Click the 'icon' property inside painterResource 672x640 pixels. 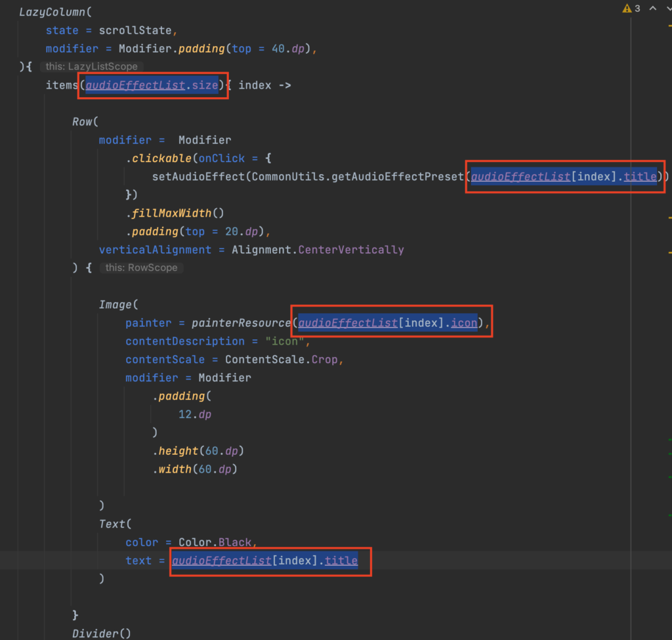click(464, 323)
